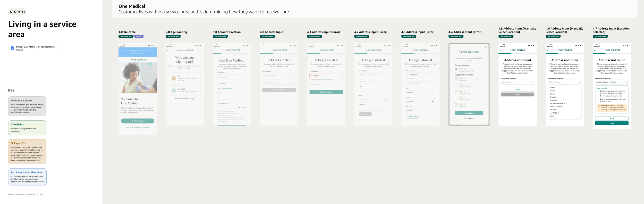Click the Hornbill tag under 1.0 Welcome
Image resolution: width=644 pixels, height=204 pixels.
[x=139, y=36]
